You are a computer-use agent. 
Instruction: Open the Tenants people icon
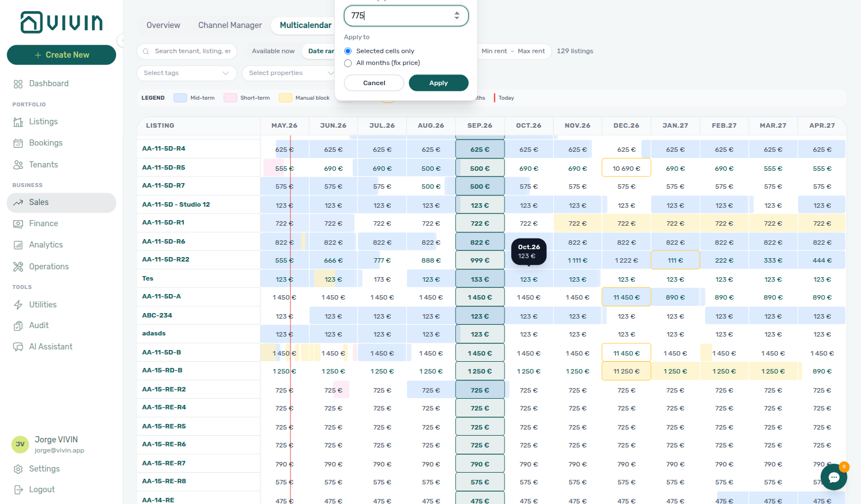click(18, 165)
